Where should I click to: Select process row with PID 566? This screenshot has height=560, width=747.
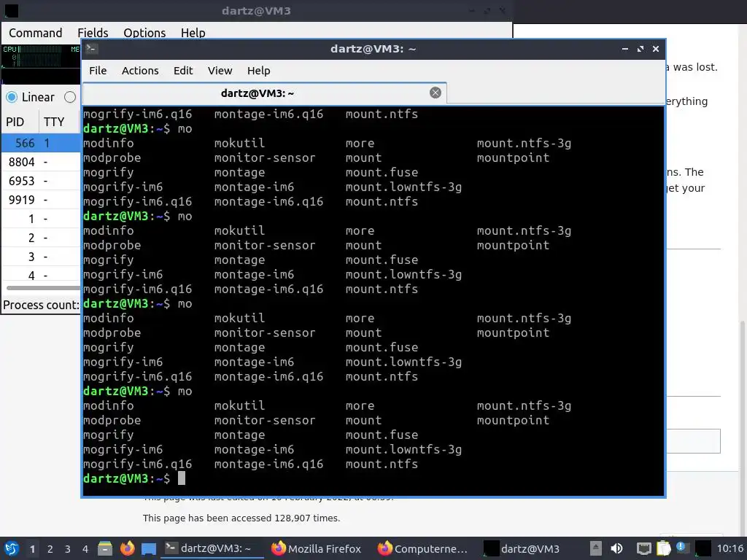(x=41, y=143)
